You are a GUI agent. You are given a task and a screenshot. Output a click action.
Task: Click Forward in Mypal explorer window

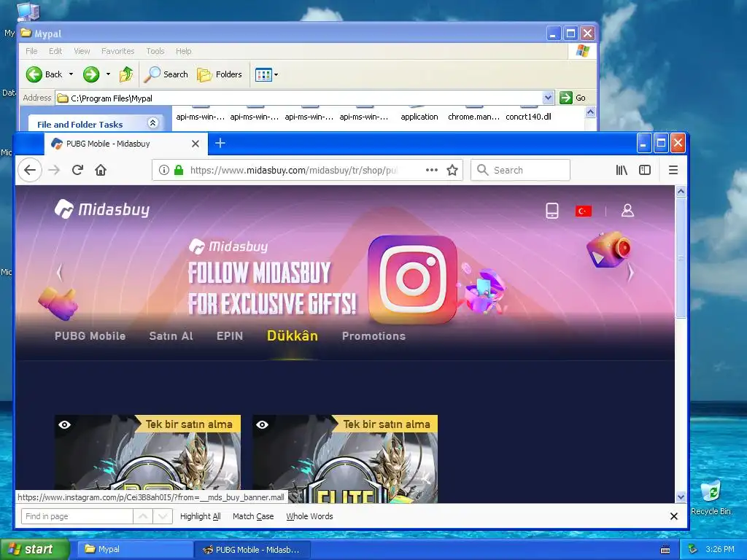[x=91, y=74]
